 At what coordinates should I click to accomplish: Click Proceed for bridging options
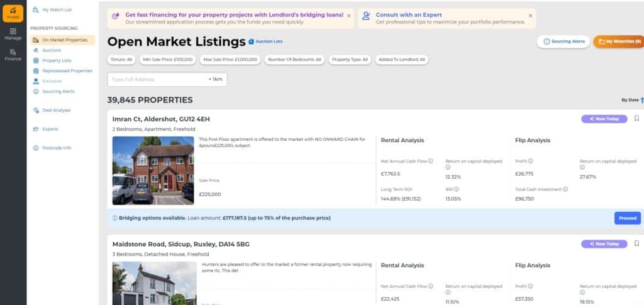(x=628, y=218)
